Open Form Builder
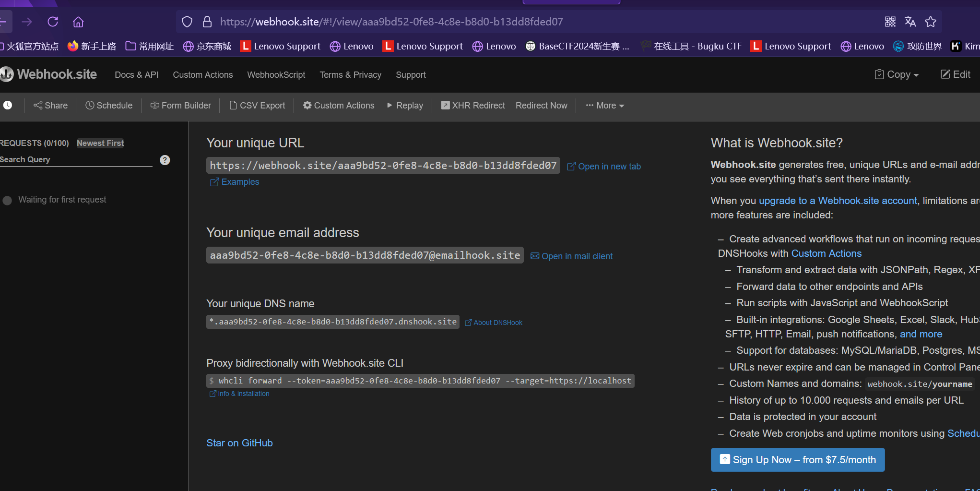This screenshot has width=980, height=491. click(x=180, y=105)
